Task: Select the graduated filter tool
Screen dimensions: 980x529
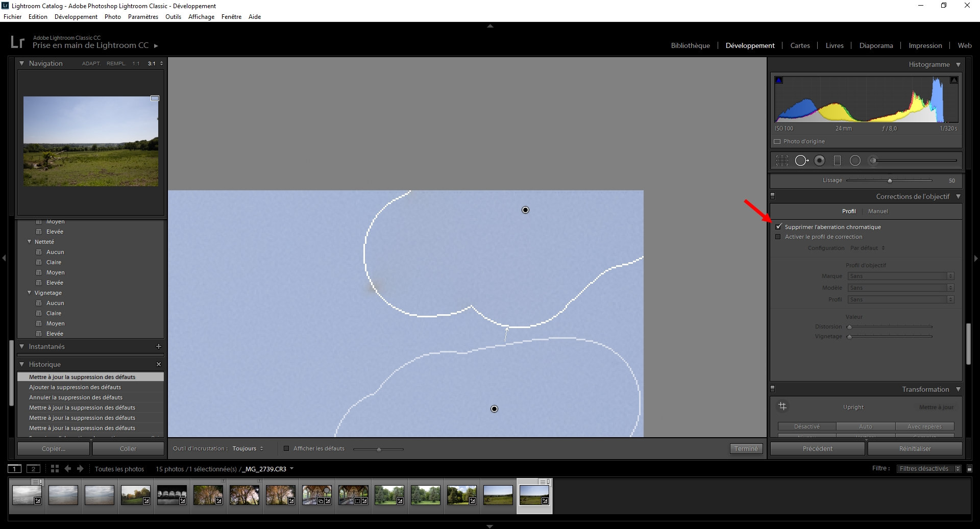Action: [x=837, y=161]
